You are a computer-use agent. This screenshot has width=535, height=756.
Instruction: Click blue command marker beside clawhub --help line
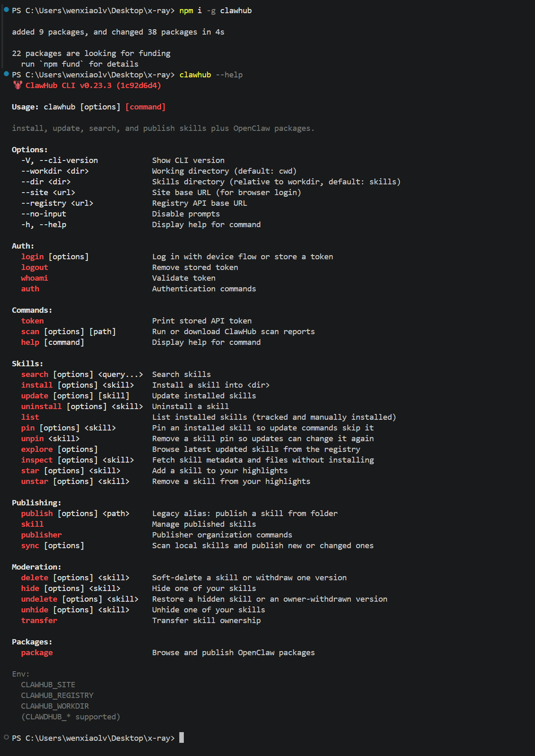6,74
